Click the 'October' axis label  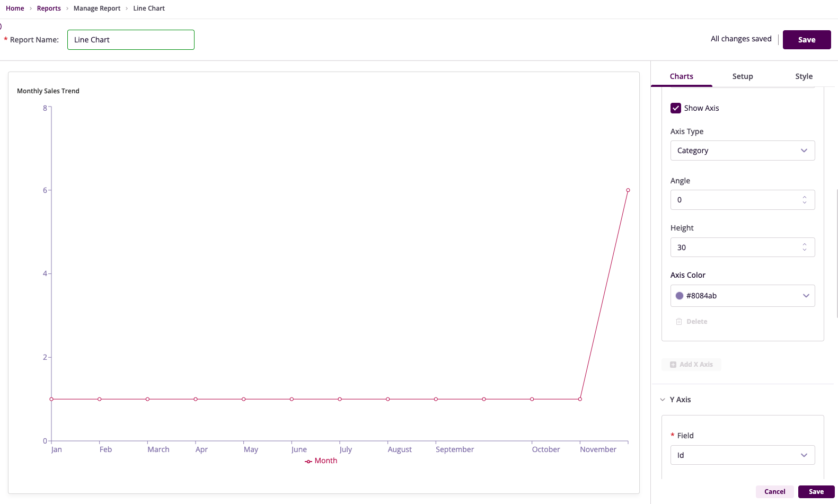[x=546, y=449]
